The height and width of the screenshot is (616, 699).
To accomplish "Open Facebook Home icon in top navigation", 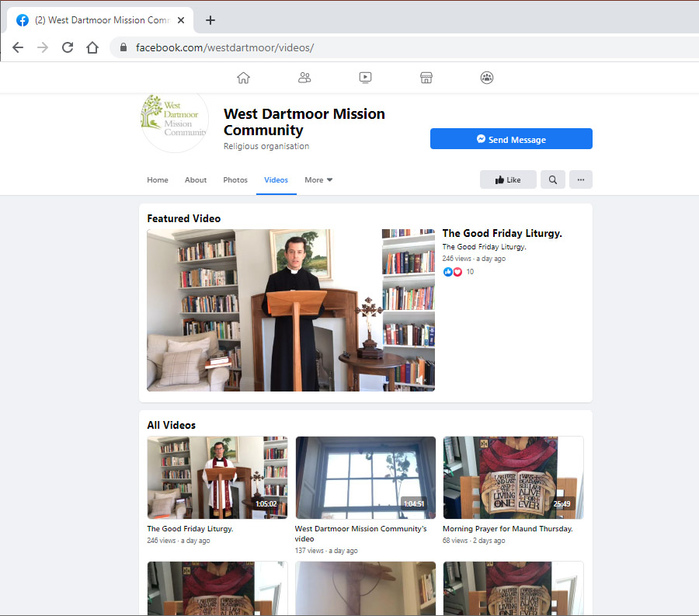I will (243, 78).
